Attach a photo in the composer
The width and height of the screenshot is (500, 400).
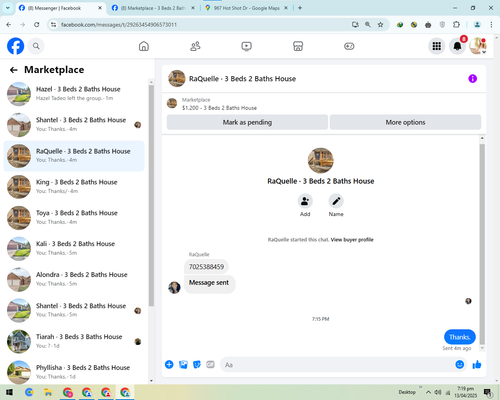[183, 364]
